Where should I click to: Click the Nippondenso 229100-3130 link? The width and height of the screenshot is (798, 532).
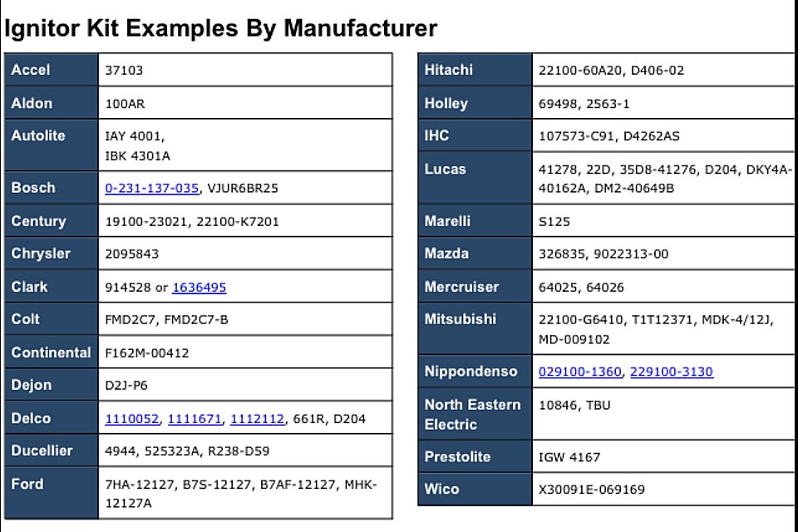pos(671,372)
